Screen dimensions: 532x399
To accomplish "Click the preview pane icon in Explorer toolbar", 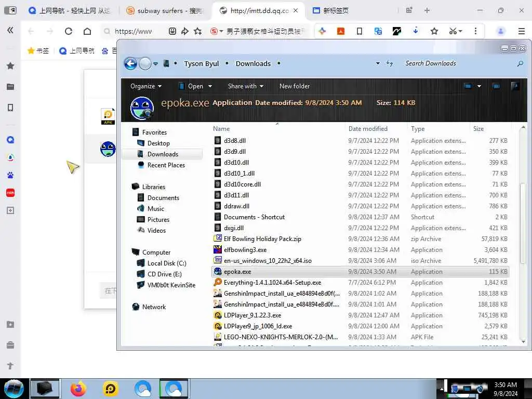I will click(x=496, y=86).
